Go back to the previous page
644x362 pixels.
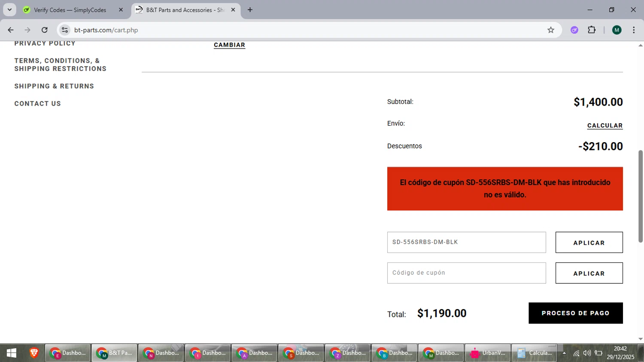point(11,30)
